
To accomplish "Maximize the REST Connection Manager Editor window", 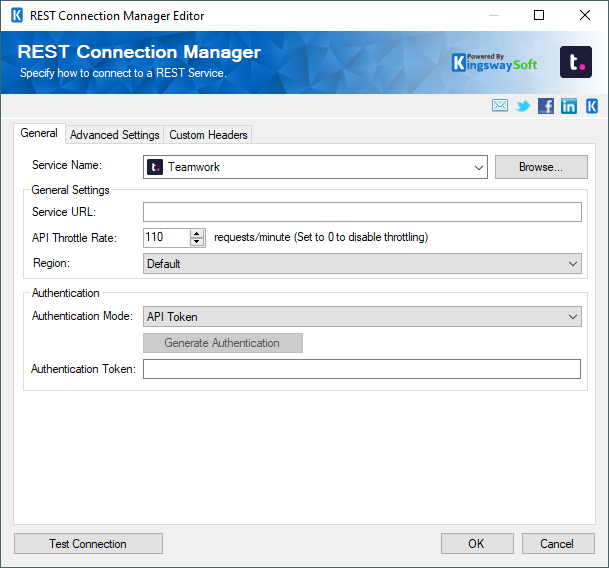I will [539, 15].
